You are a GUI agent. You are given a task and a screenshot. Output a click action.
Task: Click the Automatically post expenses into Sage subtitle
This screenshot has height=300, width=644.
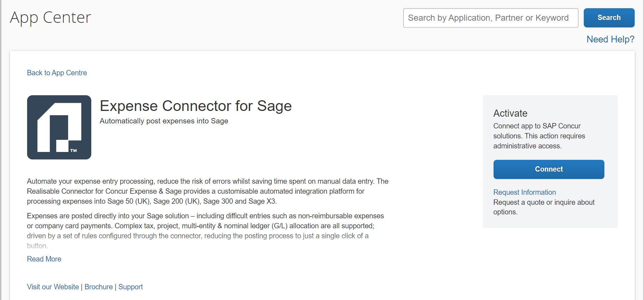164,121
